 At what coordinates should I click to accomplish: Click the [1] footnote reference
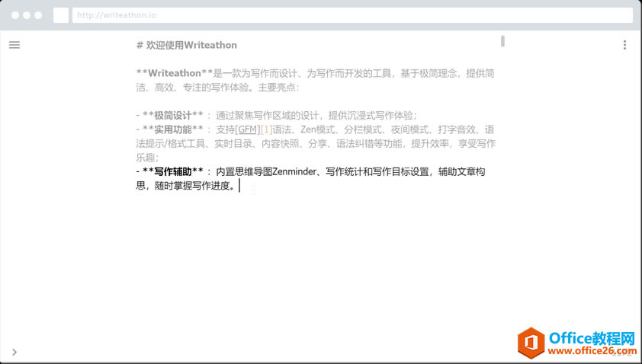tap(266, 129)
